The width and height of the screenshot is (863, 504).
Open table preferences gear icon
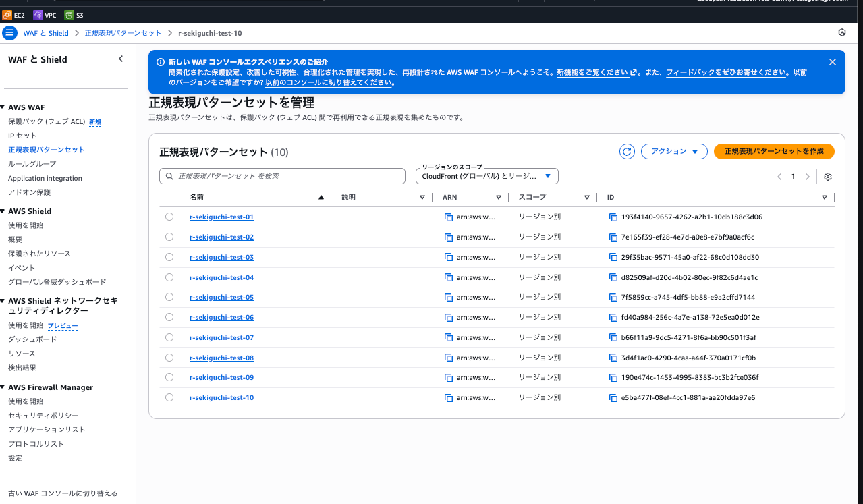tap(828, 177)
